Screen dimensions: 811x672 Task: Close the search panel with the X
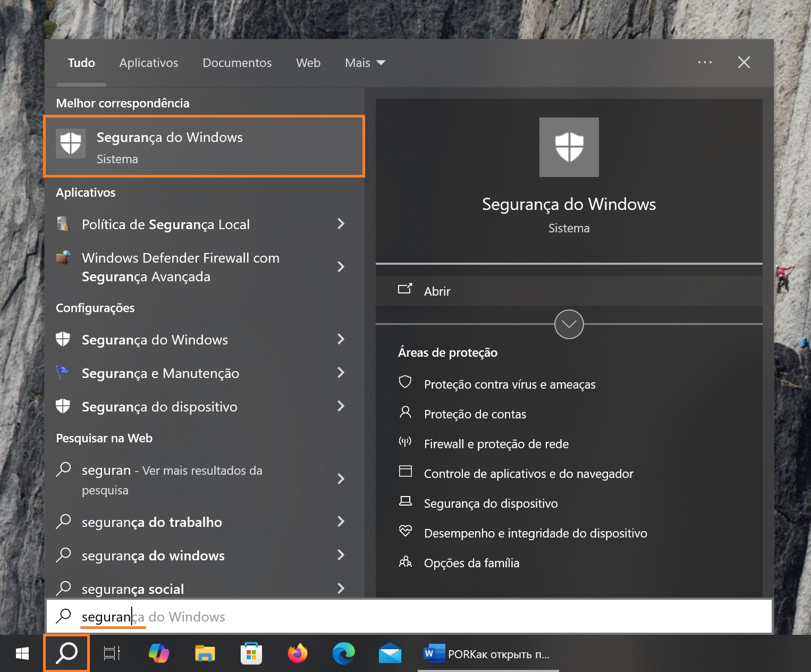coord(744,62)
